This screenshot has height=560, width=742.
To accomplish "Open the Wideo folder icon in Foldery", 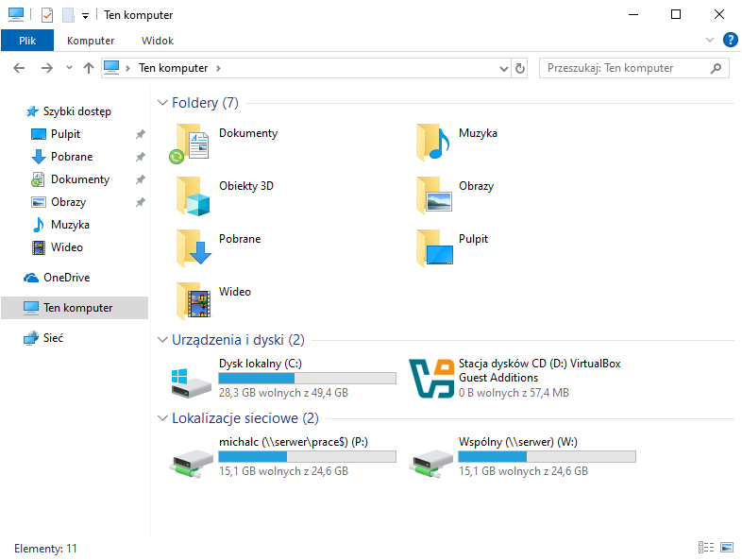I will [194, 301].
